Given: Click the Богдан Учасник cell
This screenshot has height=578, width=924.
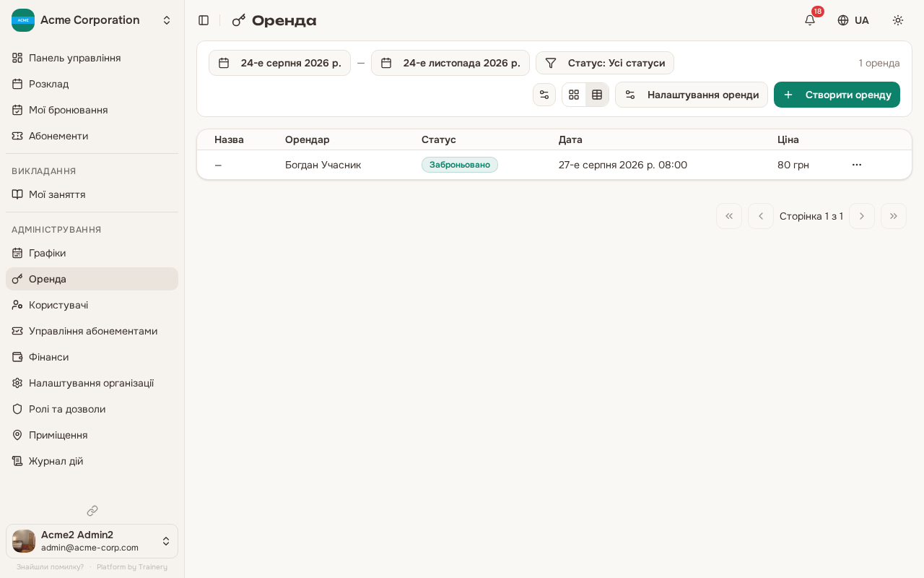Looking at the screenshot, I should click(323, 165).
